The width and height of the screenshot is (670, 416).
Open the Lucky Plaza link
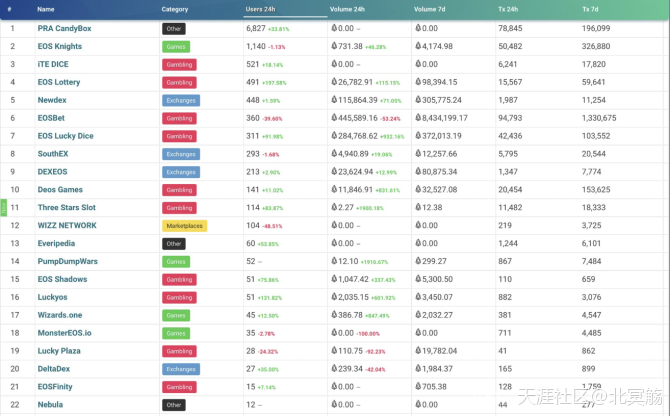[x=59, y=351]
